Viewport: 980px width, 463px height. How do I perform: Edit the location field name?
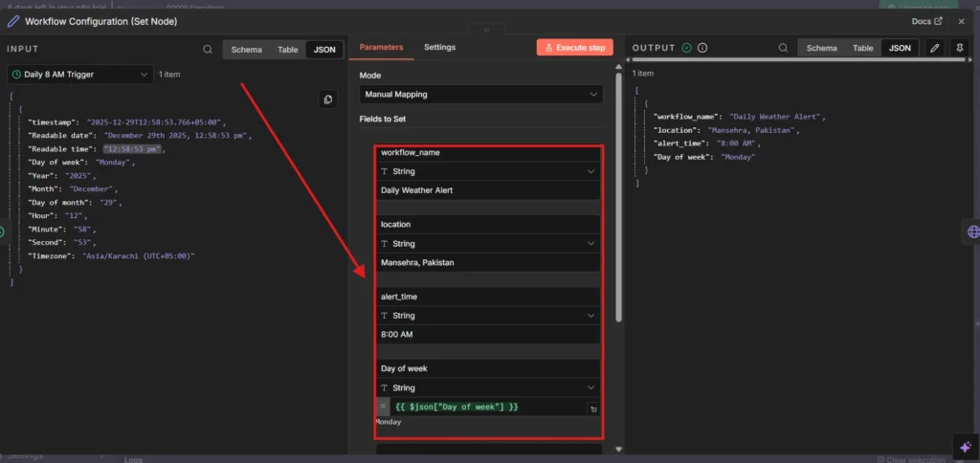(x=488, y=224)
